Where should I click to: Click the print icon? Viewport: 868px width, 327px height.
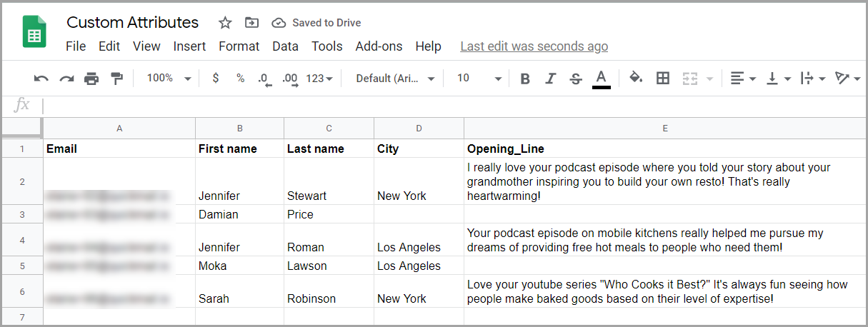[x=91, y=79]
